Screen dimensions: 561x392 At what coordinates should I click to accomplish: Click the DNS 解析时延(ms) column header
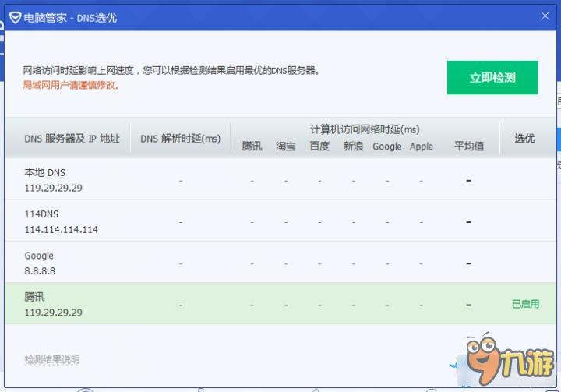coord(180,139)
